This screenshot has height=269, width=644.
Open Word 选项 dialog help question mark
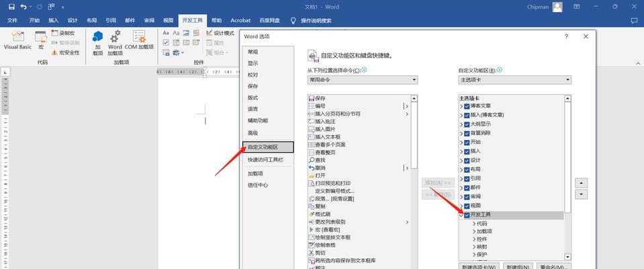point(566,36)
